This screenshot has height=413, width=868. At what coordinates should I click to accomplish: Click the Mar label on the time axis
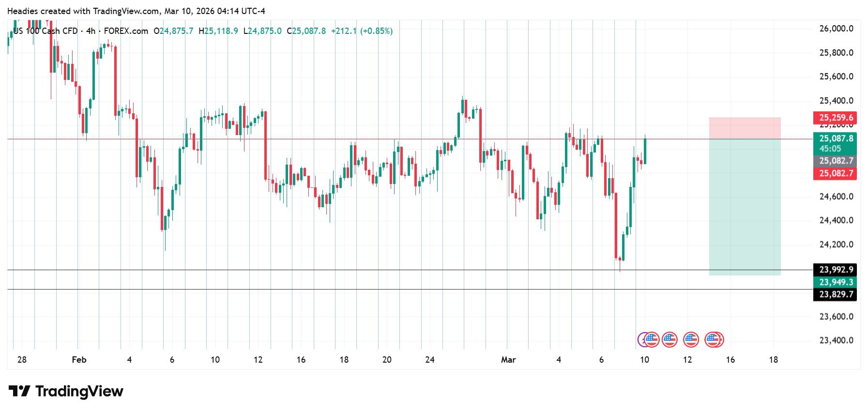tap(508, 360)
